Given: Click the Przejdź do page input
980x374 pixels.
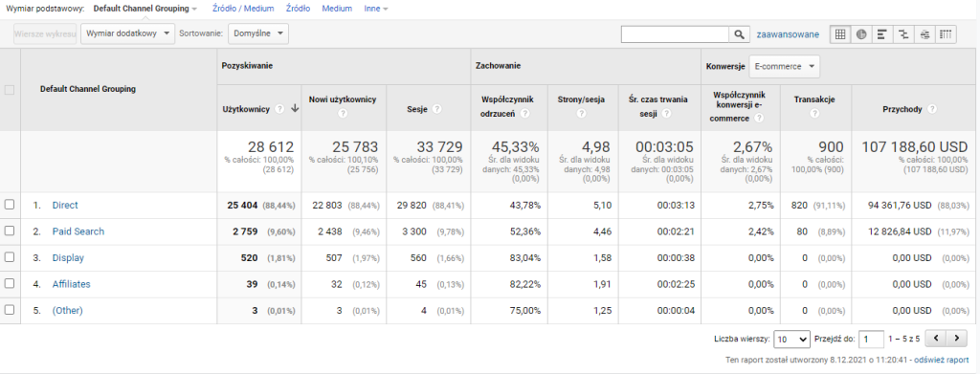Looking at the screenshot, I should coord(871,339).
